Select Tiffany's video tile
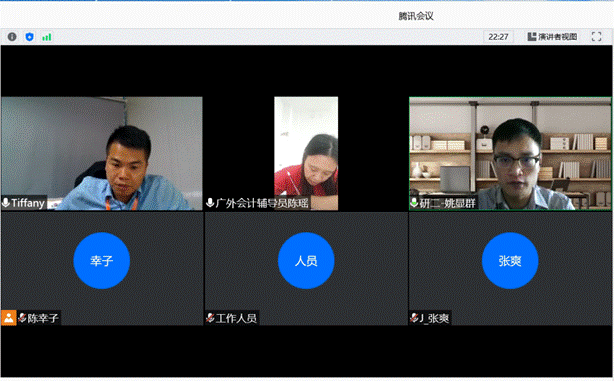Screen dimensions: 614x381 (102, 153)
